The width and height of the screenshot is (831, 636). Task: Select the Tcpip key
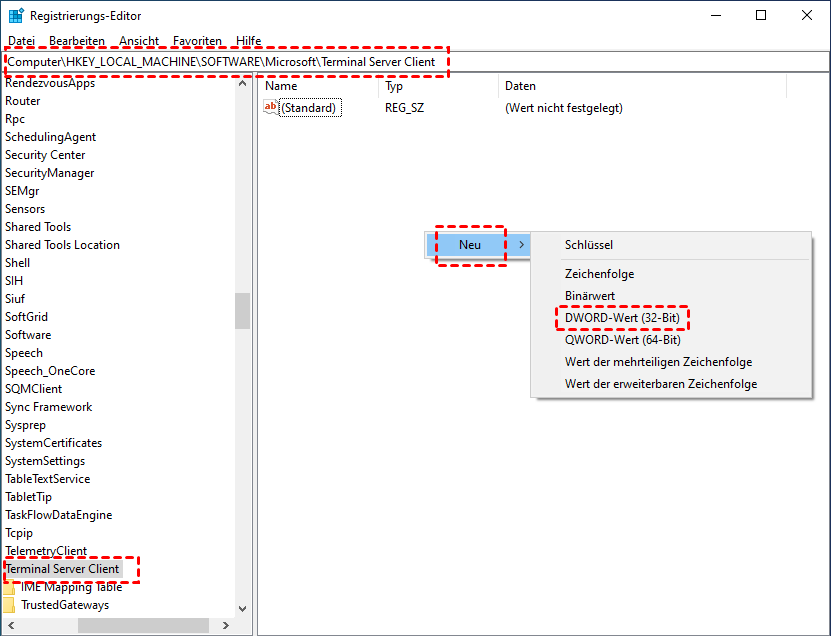19,533
